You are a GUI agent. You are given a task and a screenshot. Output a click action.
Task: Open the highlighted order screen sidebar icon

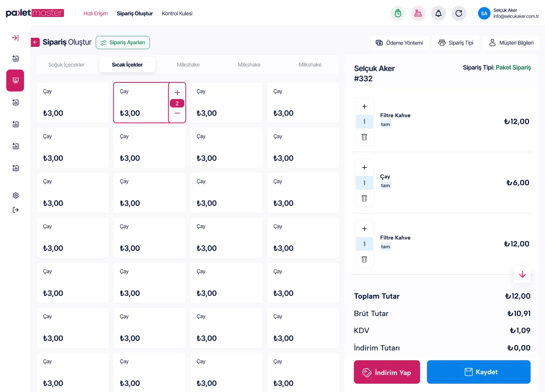click(x=15, y=81)
